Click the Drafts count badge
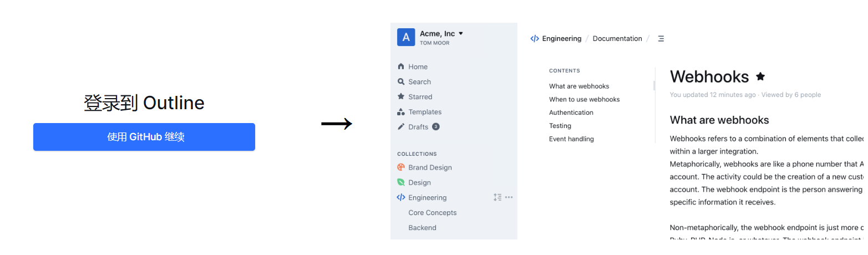Image resolution: width=868 pixels, height=255 pixels. 436,126
